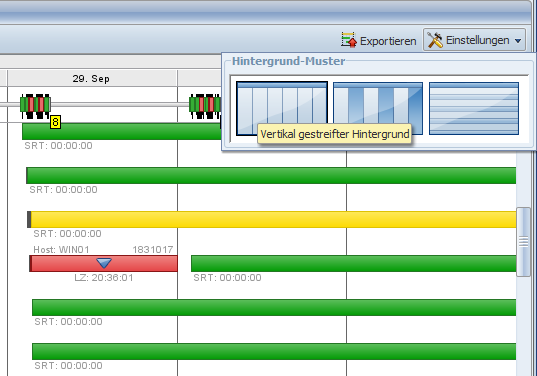Click the Einstellungen hammer-and-wrench tools icon
The image size is (537, 376).
click(435, 40)
